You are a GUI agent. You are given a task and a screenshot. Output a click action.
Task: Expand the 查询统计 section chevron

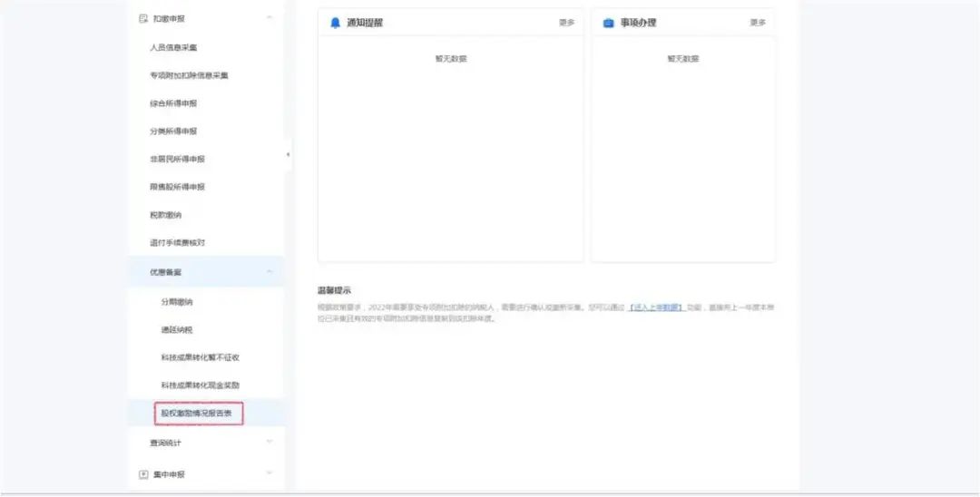pos(269,443)
